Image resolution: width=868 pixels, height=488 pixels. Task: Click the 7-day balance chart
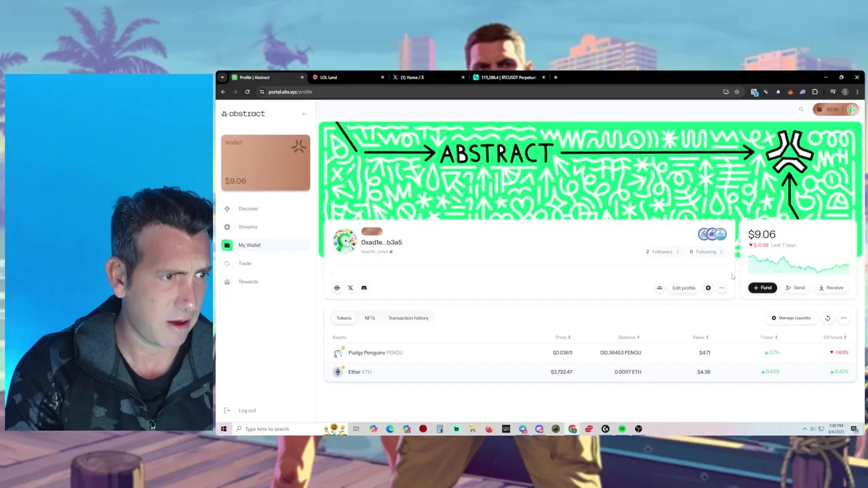[x=798, y=264]
